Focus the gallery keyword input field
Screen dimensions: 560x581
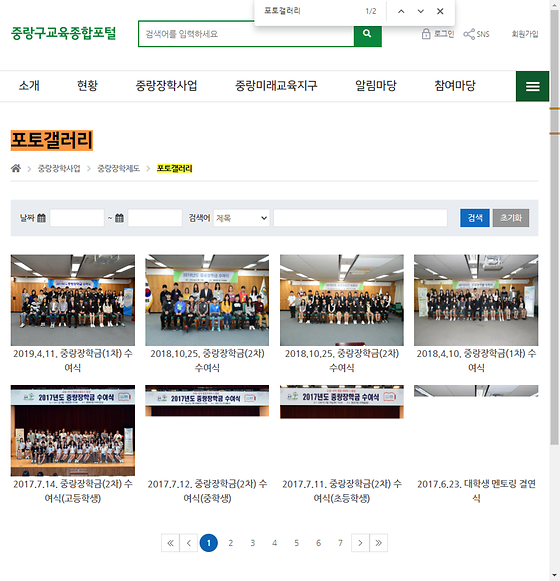coord(360,218)
